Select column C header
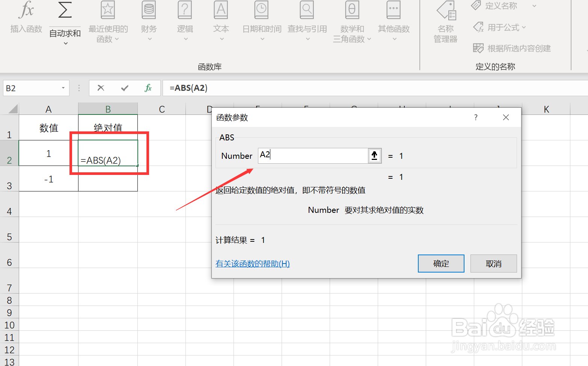The image size is (588, 366). pos(162,109)
